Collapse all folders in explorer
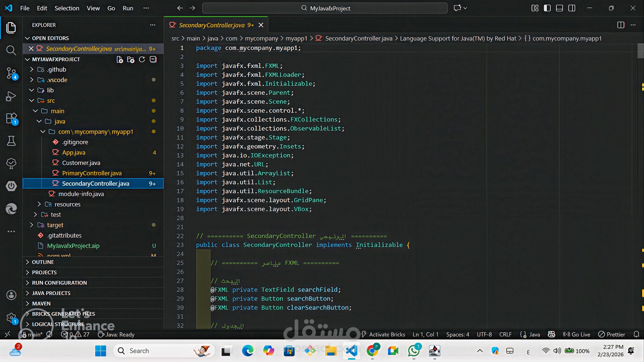644x362 pixels. point(153,59)
